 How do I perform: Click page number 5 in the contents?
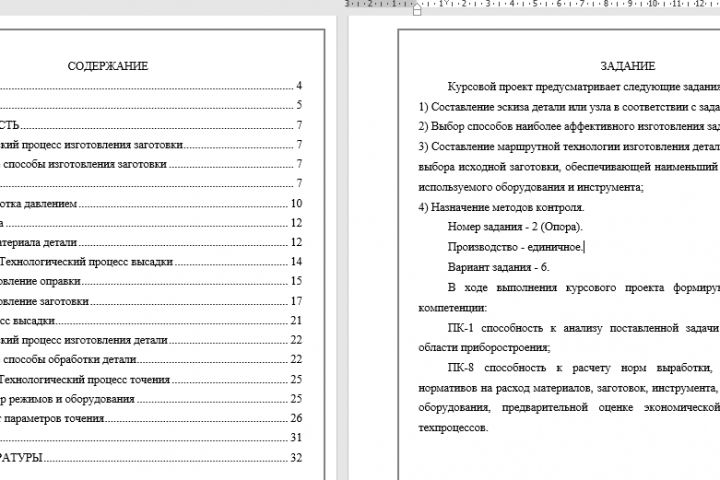[x=299, y=105]
